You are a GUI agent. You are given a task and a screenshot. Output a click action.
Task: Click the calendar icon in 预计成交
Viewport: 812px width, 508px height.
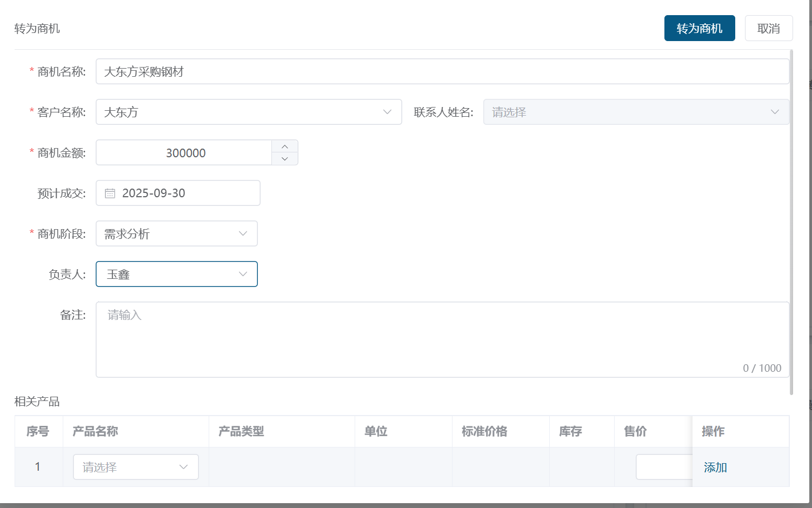[x=110, y=193]
